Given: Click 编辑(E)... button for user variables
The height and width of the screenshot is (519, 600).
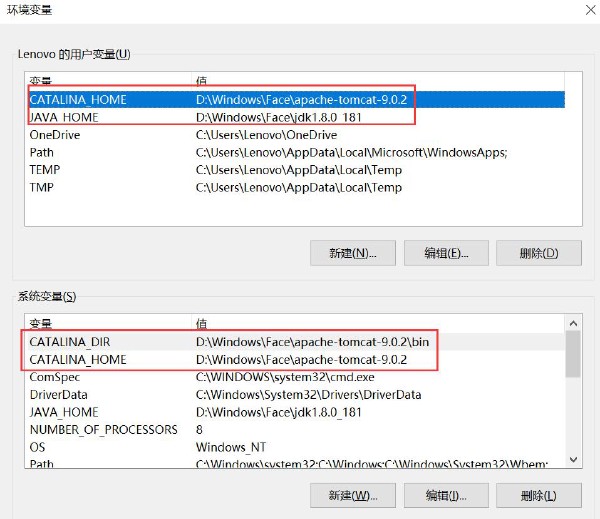Looking at the screenshot, I should coord(446,253).
